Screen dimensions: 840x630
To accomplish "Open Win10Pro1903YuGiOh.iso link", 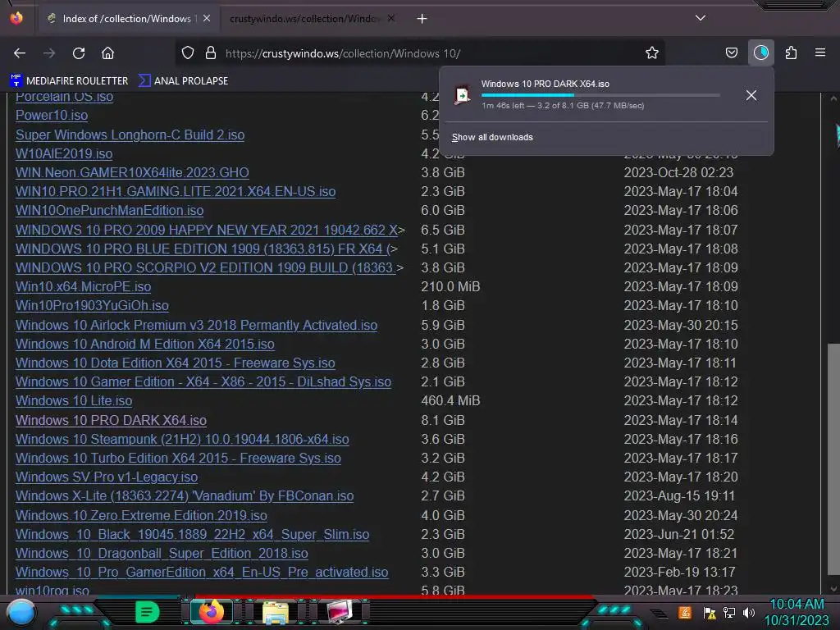I will 92,305.
